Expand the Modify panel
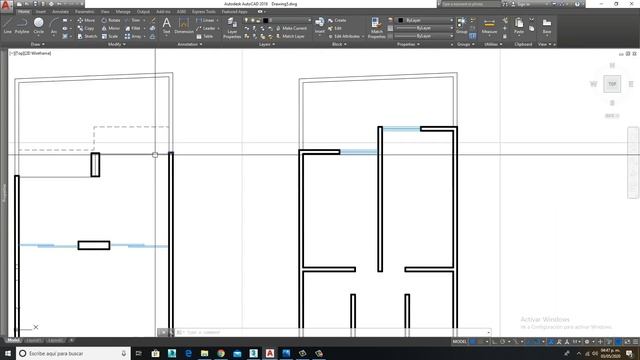Screen dimensions: 640x360 click(117, 44)
